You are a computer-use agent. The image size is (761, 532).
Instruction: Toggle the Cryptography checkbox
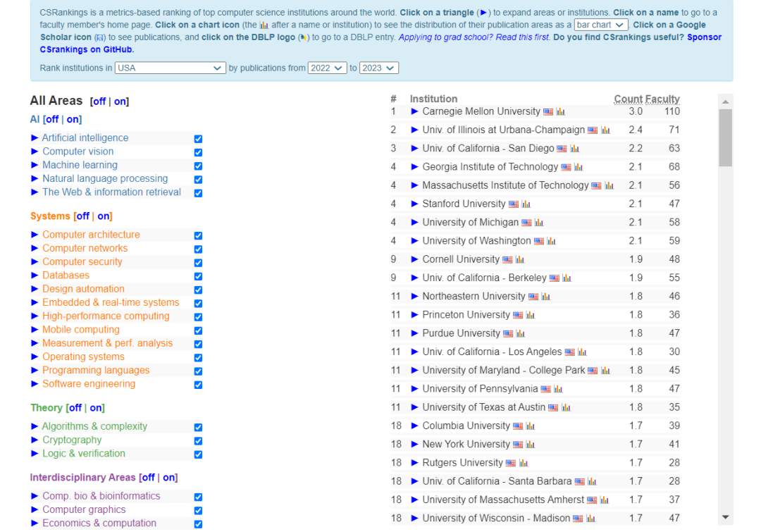point(198,440)
